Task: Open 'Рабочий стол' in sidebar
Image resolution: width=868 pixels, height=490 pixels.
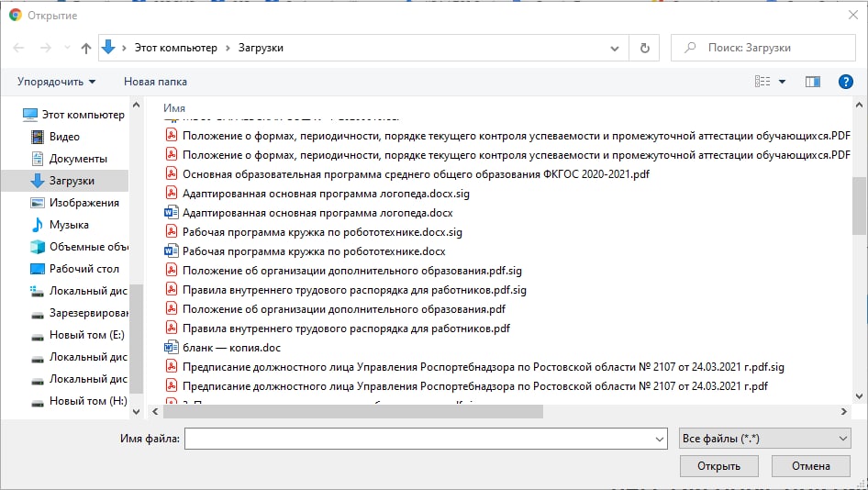Action: 74,269
